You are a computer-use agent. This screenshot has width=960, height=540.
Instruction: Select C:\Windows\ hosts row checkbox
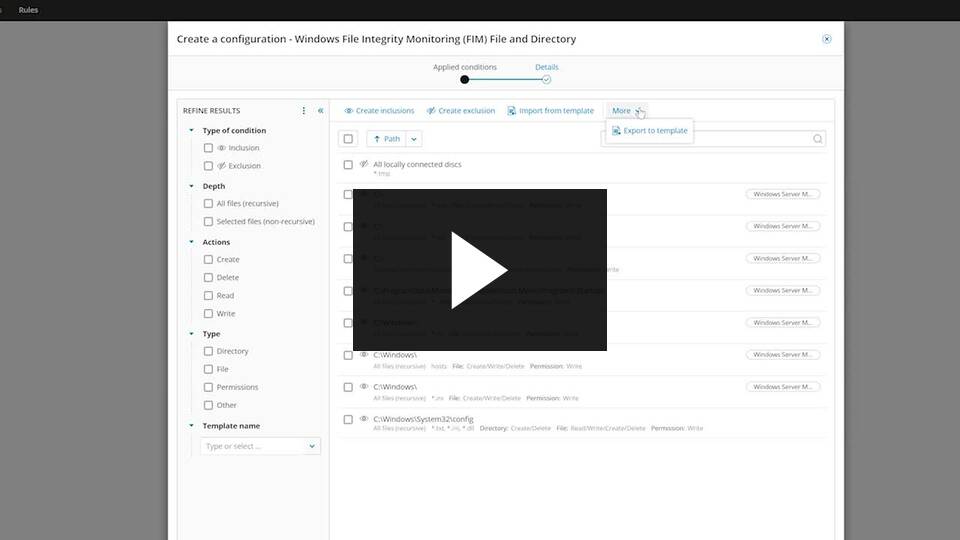coord(348,355)
